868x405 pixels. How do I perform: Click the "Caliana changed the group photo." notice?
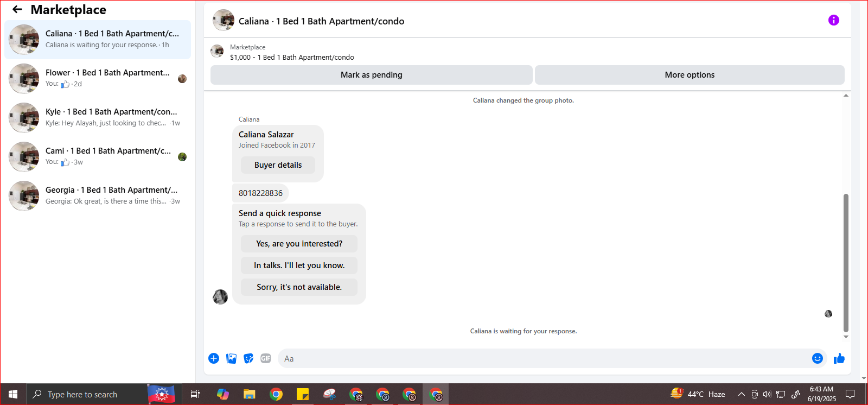coord(524,100)
